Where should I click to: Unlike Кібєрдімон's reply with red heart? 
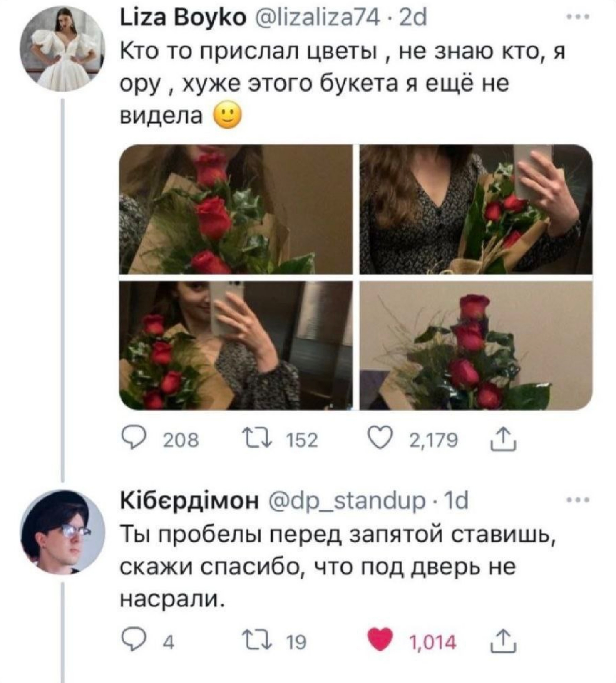tap(380, 641)
